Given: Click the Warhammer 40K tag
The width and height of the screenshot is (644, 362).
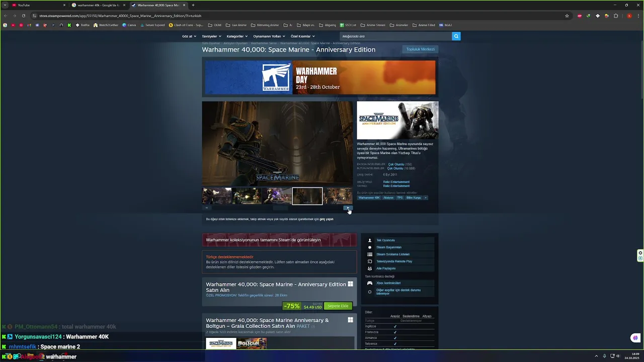Looking at the screenshot, I should tap(369, 198).
